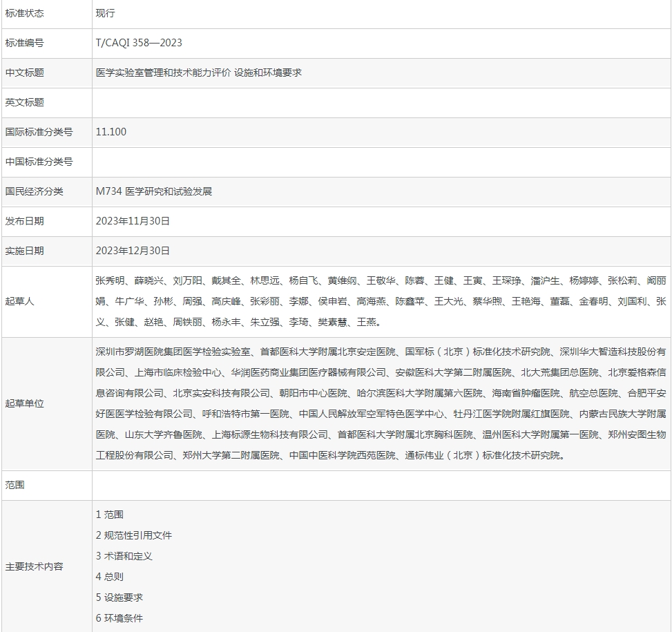Select M734 医学研究和试验发展 value
The width and height of the screenshot is (672, 632).
(x=154, y=191)
